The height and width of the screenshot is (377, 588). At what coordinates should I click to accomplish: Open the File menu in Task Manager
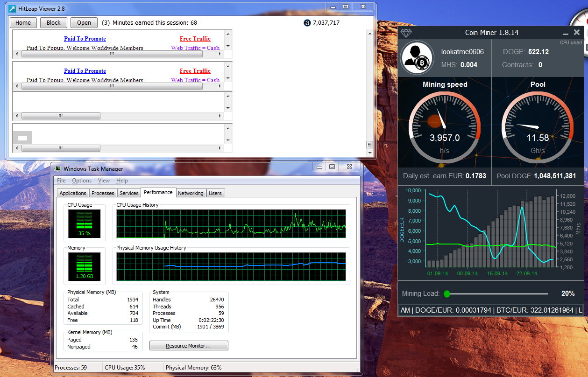click(x=61, y=181)
